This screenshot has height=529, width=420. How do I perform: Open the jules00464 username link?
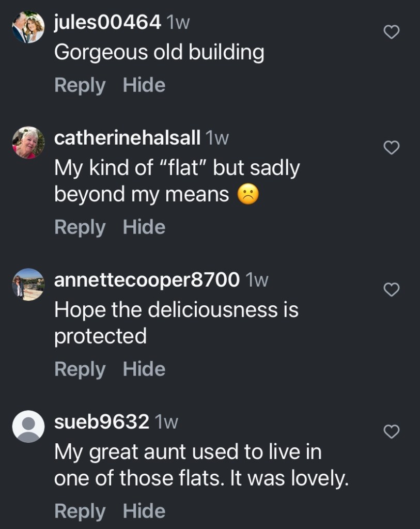[107, 22]
